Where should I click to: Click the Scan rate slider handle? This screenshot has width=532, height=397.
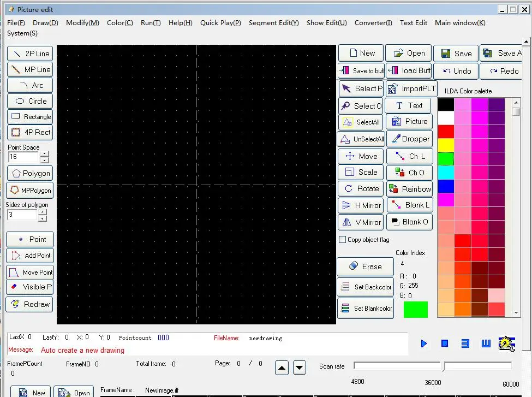coord(443,366)
